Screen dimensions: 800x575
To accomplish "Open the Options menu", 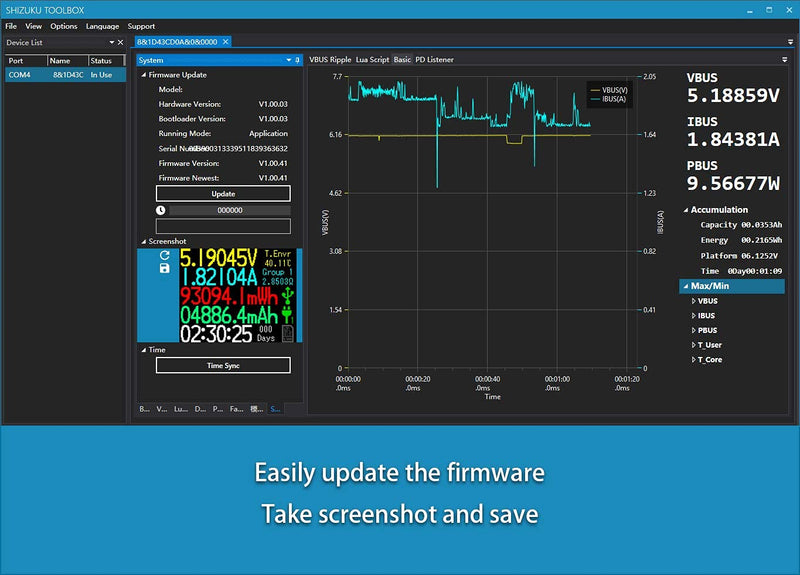I will click(64, 26).
